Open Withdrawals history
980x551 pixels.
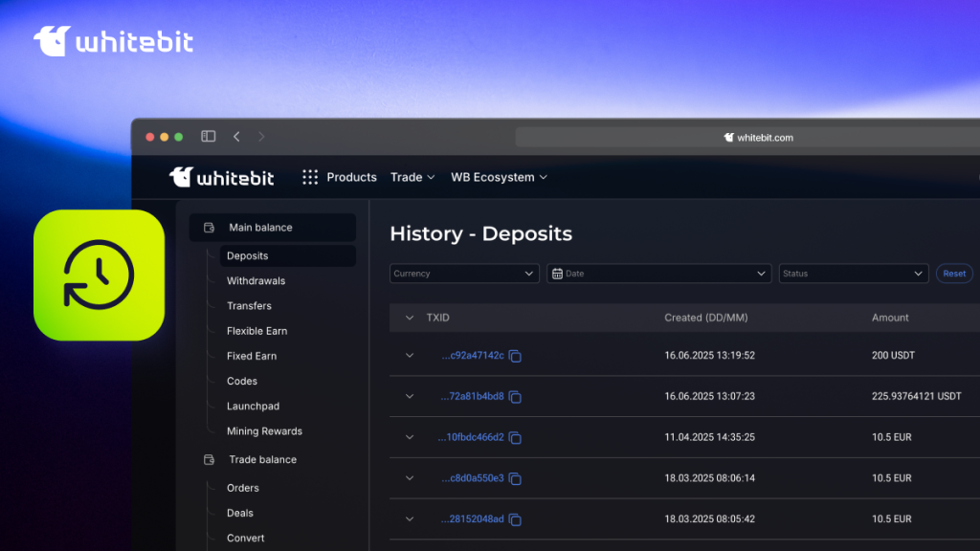pyautogui.click(x=256, y=281)
